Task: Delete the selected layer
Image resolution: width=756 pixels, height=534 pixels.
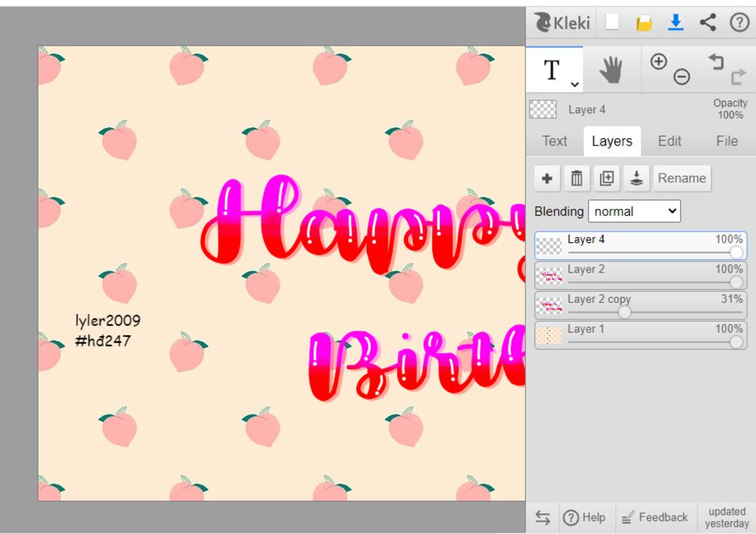Action: point(577,179)
